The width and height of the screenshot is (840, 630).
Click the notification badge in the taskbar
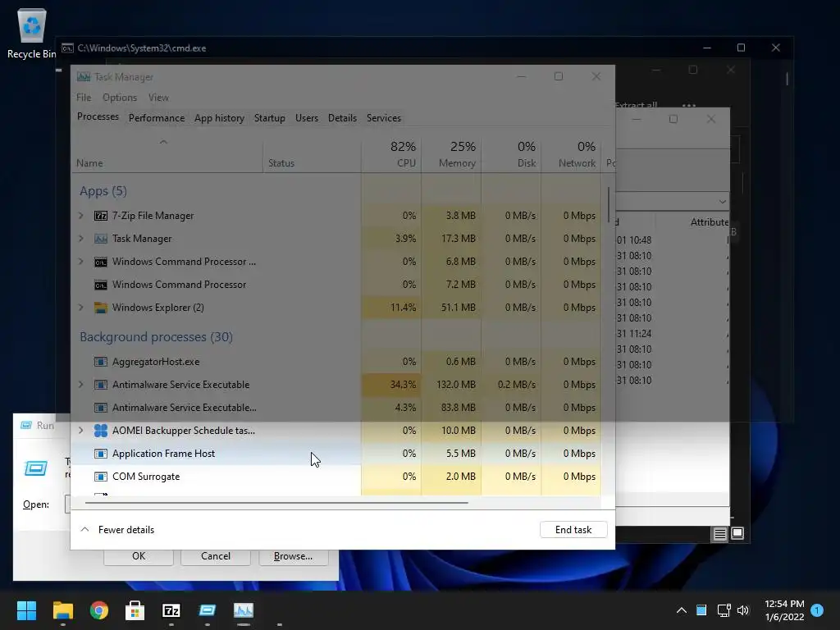pyautogui.click(x=817, y=609)
